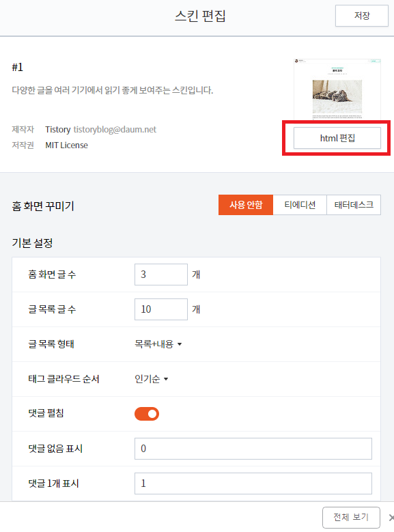Click the 스킨 편집 title
The height and width of the screenshot is (532, 394).
[x=200, y=16]
